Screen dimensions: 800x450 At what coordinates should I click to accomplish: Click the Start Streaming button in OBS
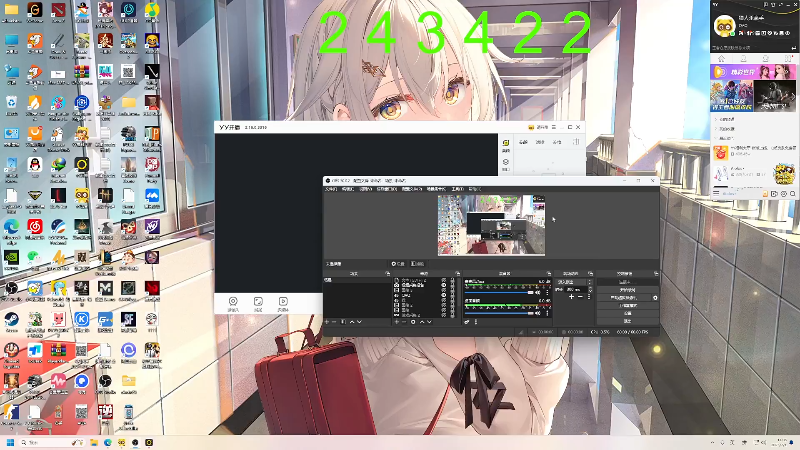pos(628,282)
